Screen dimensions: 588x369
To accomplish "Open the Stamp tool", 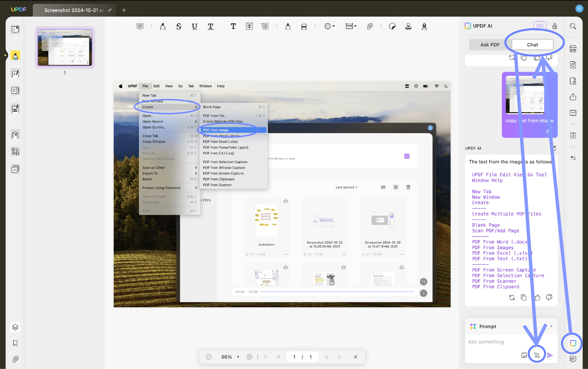I will (x=408, y=26).
